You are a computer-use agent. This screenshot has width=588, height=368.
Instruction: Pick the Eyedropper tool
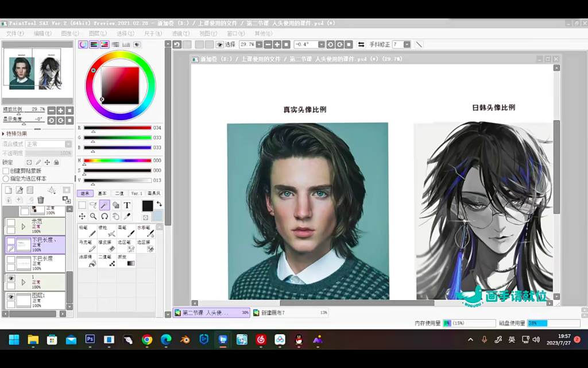coord(127,216)
